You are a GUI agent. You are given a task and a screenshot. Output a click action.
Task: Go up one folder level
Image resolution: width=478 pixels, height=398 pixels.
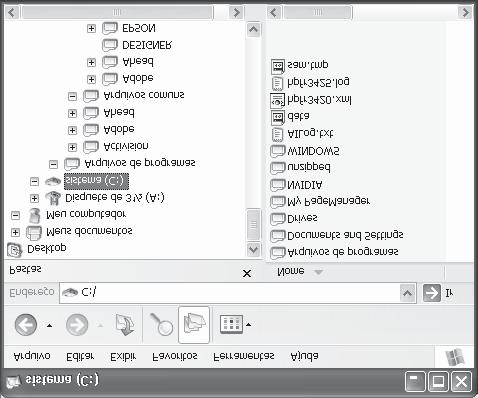[124, 325]
